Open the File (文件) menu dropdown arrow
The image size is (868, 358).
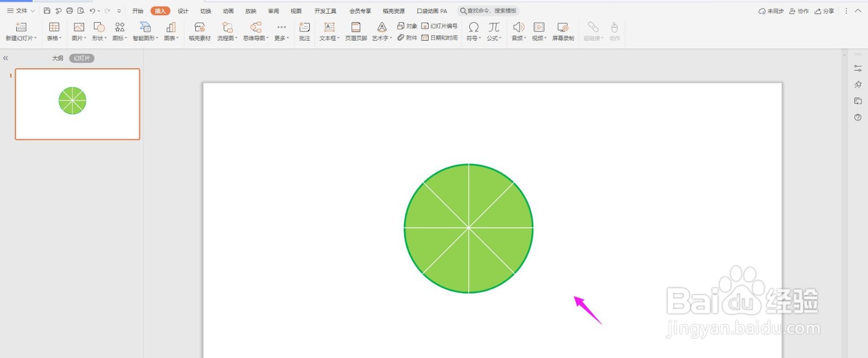point(33,11)
